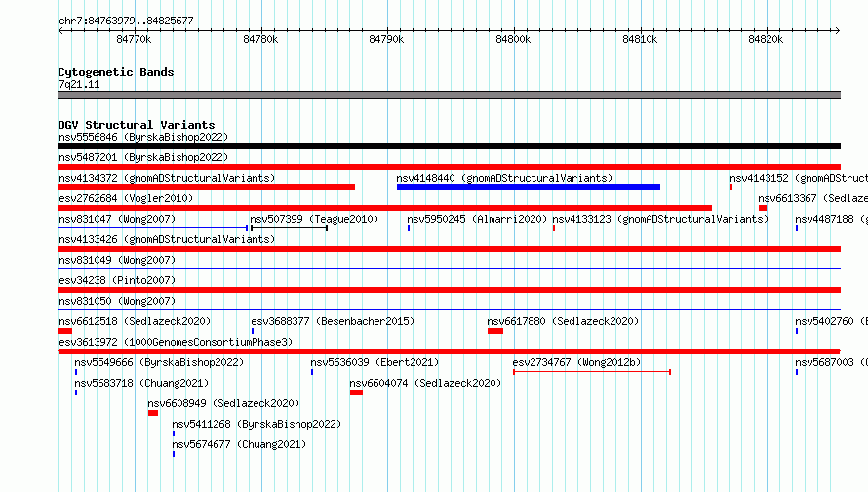Click the nsv5950245 (Almarri2020) label
The image size is (868, 492).
[x=477, y=219]
